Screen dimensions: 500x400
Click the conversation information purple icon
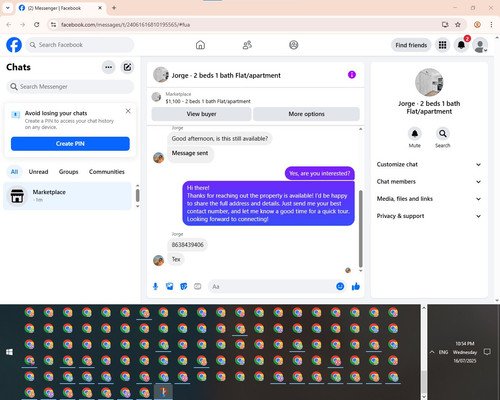tap(352, 75)
